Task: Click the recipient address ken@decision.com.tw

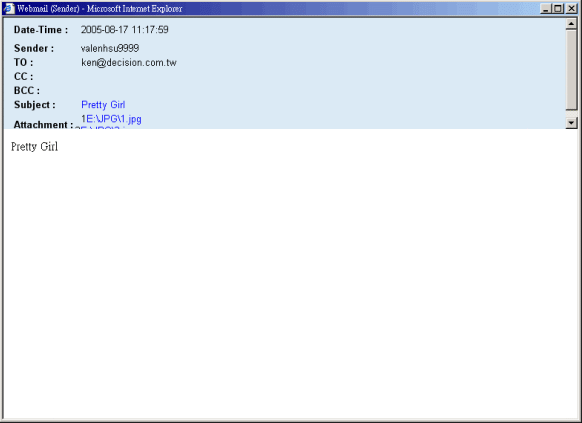Action: 129,62
